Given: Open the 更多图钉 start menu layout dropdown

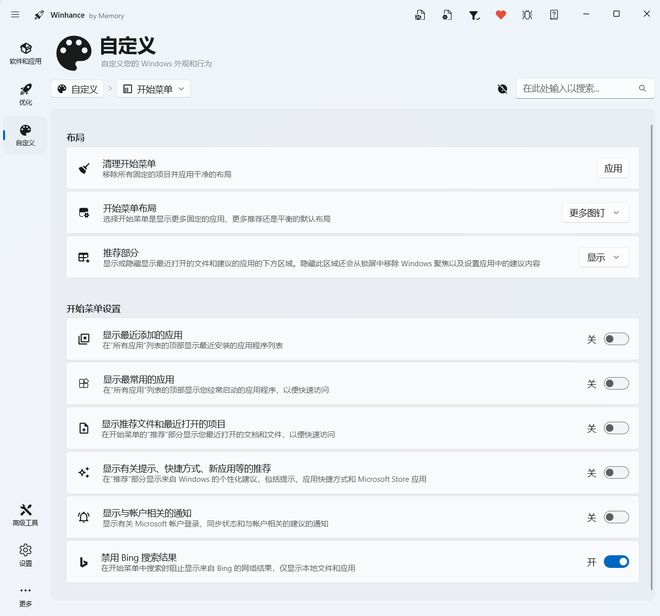Looking at the screenshot, I should [x=595, y=213].
